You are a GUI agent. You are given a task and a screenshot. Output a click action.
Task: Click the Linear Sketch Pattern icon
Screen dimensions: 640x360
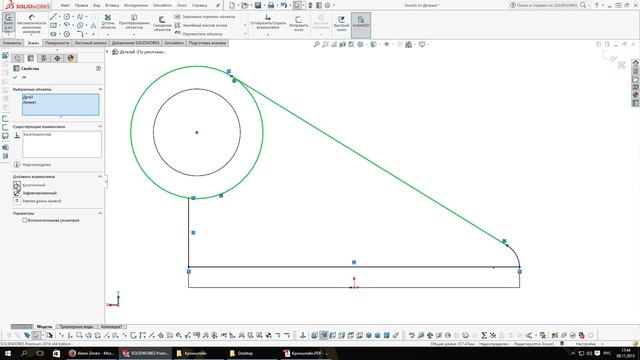(x=177, y=25)
